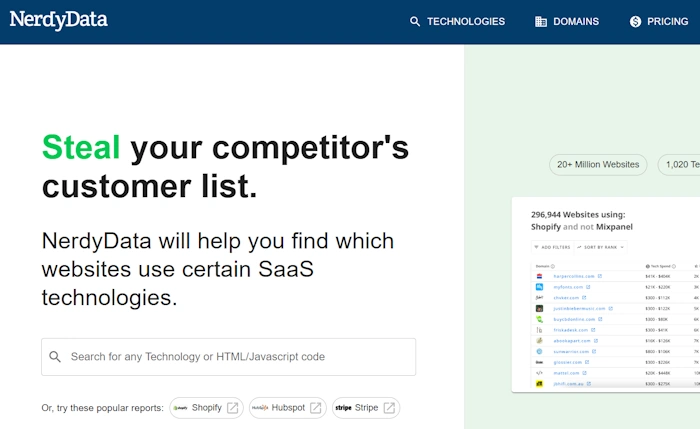
Task: Focus the Technology or HTML/Javascript search field
Action: click(229, 357)
